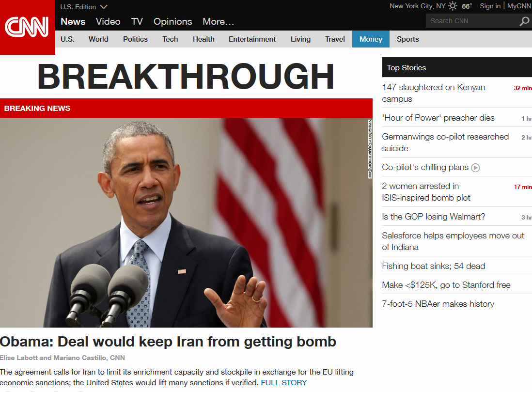Open '147 slaughtered on Kenyan campus' story
The height and width of the screenshot is (393, 532).
pos(433,93)
